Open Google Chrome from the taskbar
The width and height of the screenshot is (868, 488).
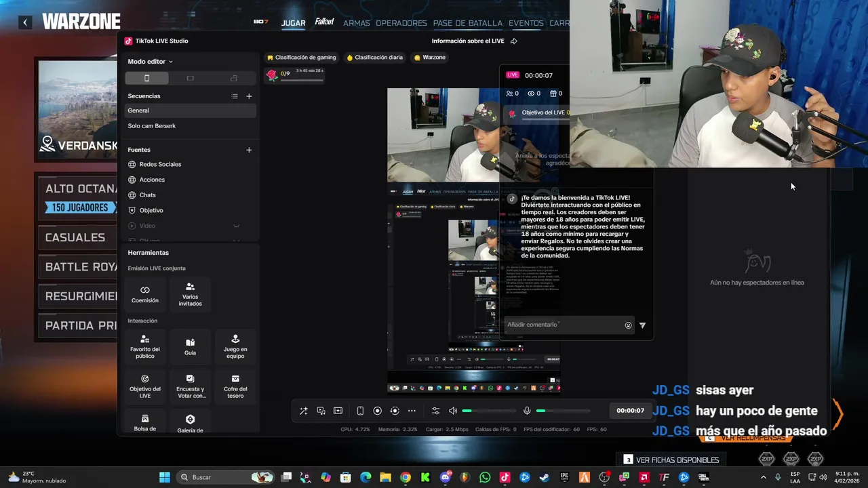[x=406, y=477]
